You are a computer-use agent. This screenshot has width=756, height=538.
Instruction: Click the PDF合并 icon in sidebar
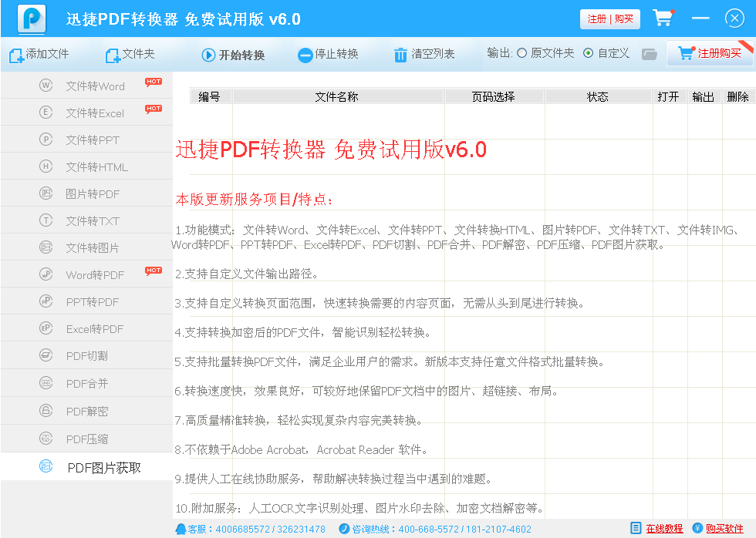point(46,383)
